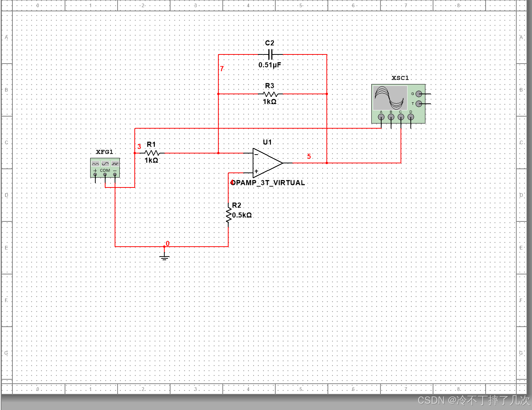Select the OPAMP_3T_VIRTUAL label
The width and height of the screenshot is (532, 410).
click(268, 183)
